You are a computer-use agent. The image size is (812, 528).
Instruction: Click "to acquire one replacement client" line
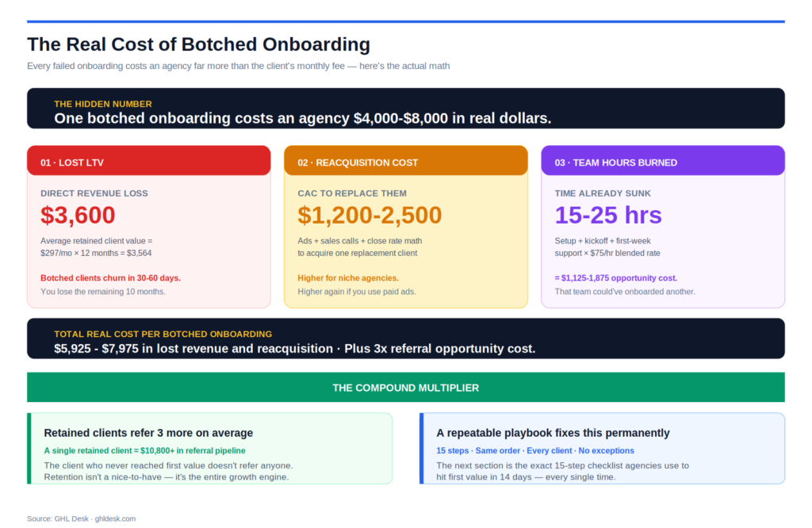[x=358, y=253]
